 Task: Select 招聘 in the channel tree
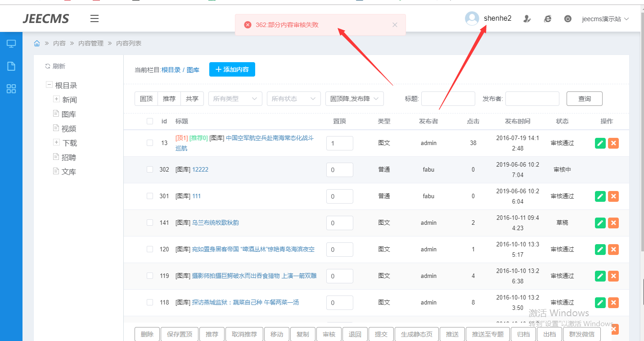pos(69,157)
